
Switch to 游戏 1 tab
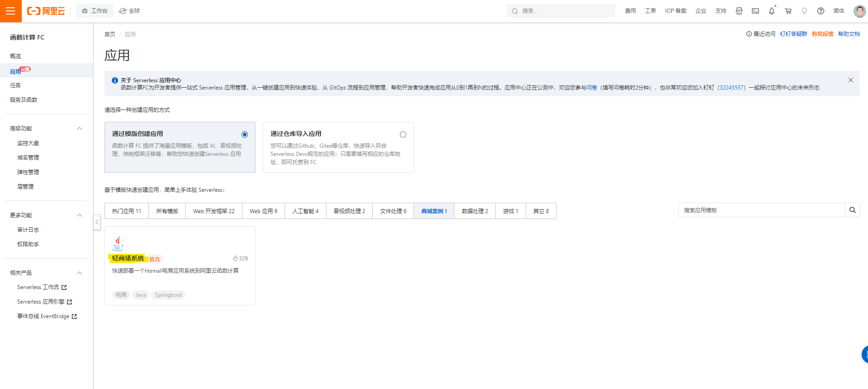click(x=511, y=211)
